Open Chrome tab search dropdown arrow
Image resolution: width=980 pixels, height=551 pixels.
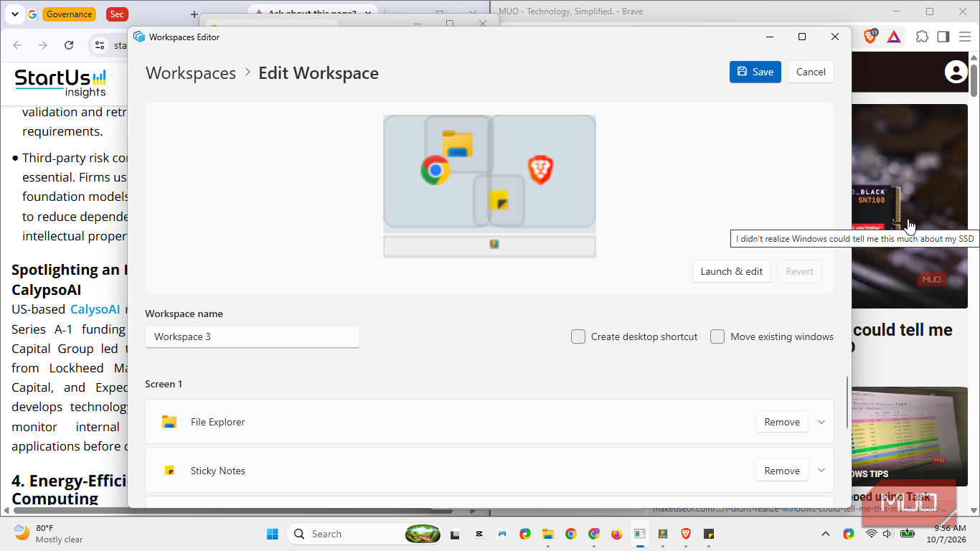pyautogui.click(x=14, y=14)
